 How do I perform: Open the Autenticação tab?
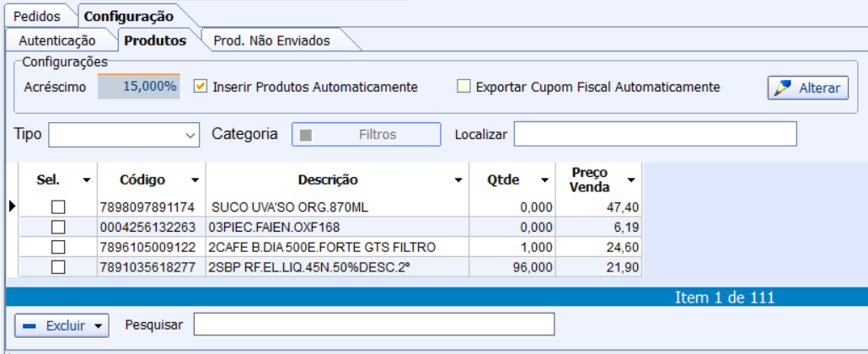[x=57, y=40]
